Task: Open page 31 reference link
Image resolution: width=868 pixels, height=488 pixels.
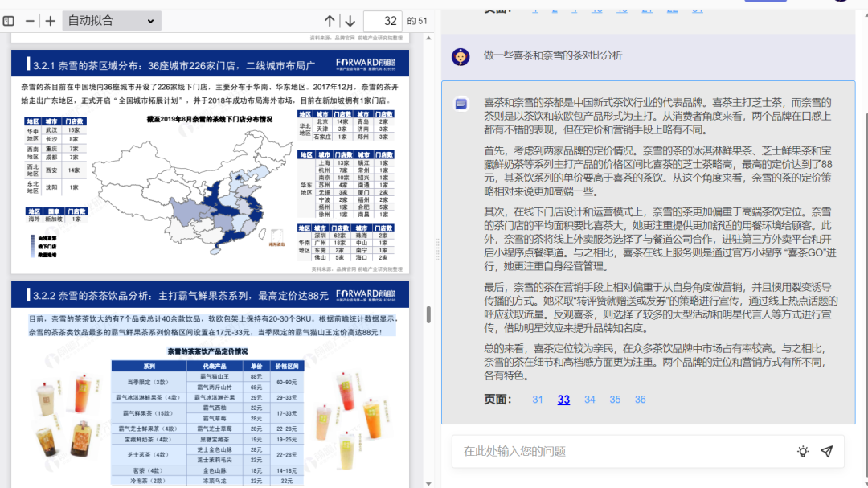Action: coord(538,400)
